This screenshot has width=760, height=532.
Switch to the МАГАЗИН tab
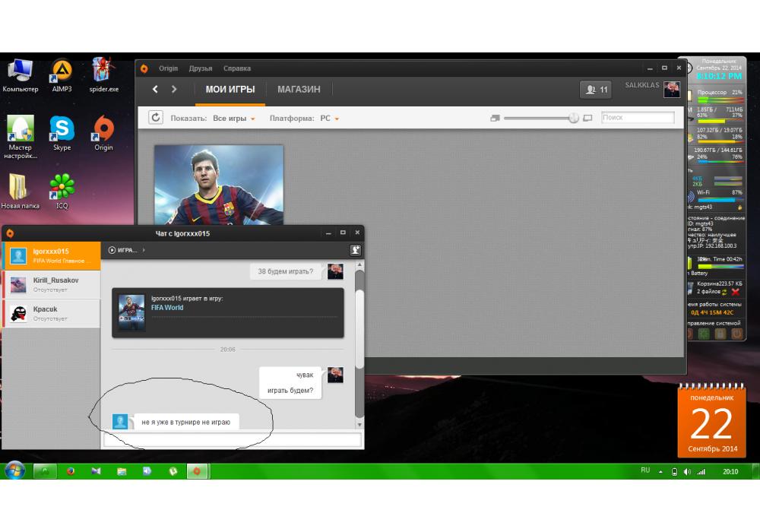pyautogui.click(x=299, y=89)
